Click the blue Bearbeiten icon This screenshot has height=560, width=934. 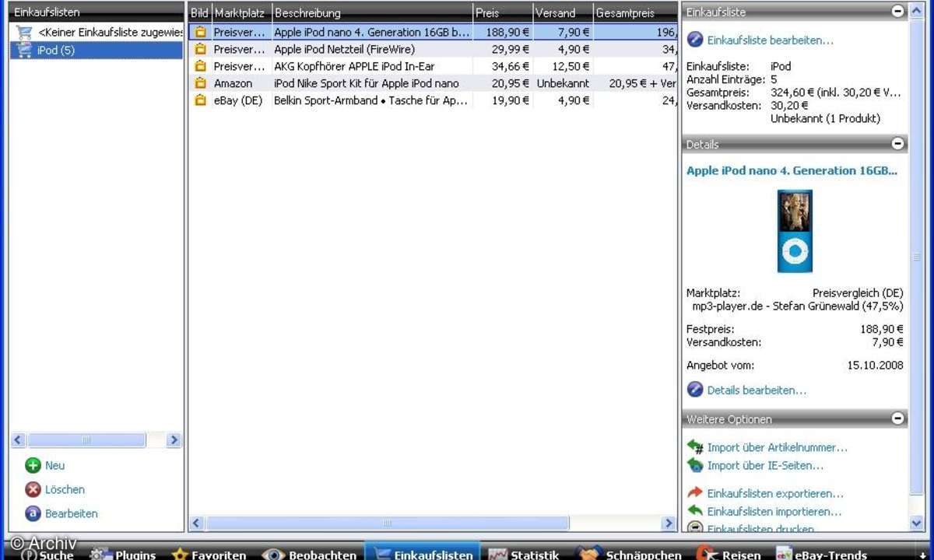click(33, 513)
